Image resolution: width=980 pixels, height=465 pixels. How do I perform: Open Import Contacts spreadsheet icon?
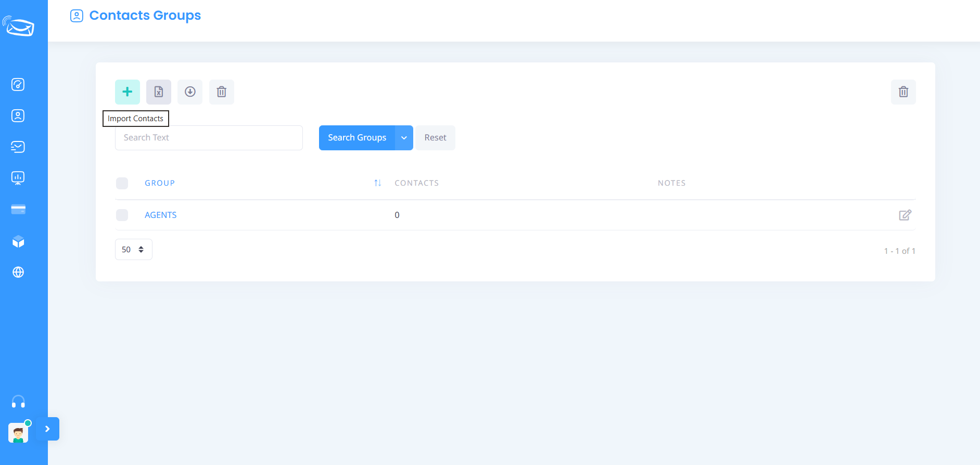click(159, 92)
